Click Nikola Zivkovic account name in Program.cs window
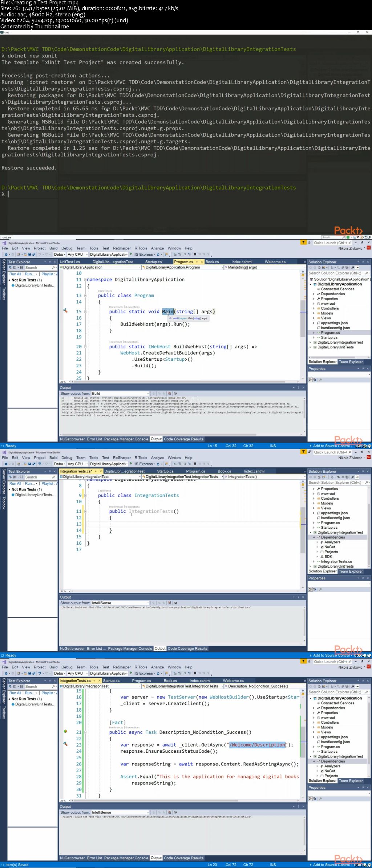The image size is (372, 868). 351,248
